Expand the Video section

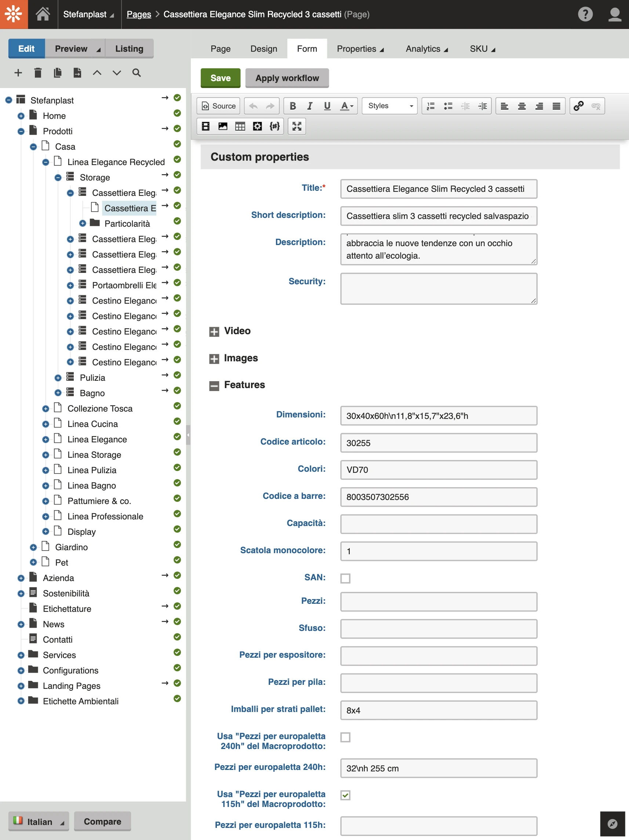click(x=214, y=332)
